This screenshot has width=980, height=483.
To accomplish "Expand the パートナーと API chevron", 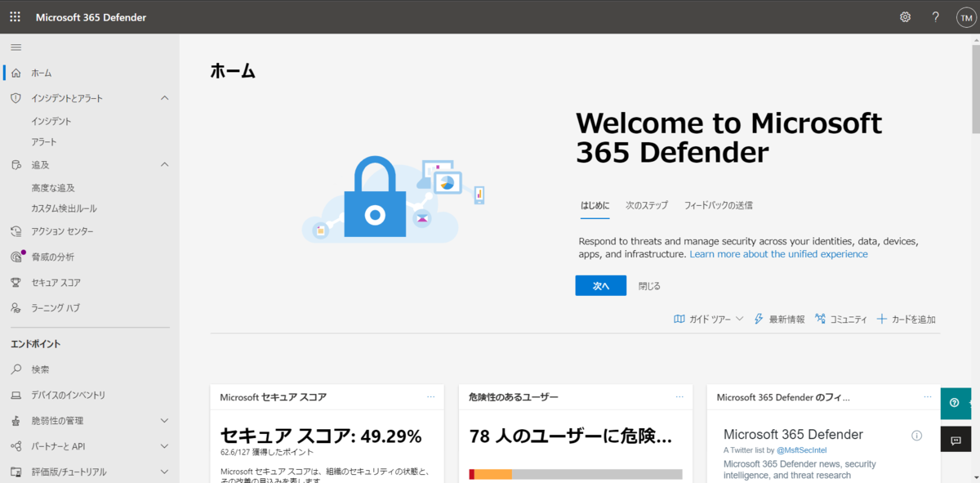I will coord(164,446).
